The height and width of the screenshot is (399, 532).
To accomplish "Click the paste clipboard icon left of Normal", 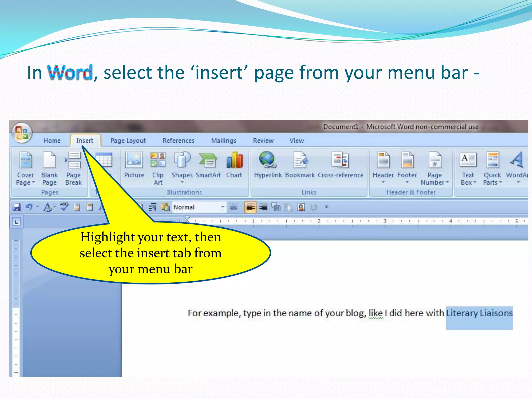I will tap(165, 207).
